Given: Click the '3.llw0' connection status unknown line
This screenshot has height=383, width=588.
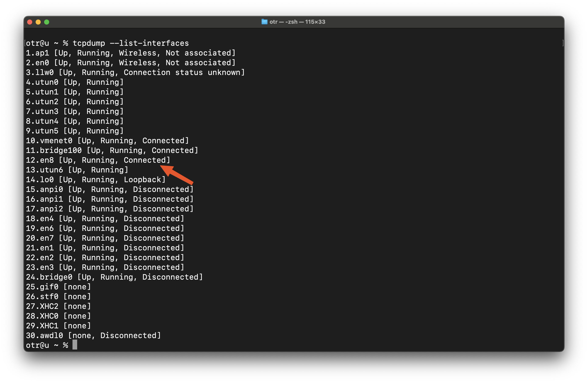Looking at the screenshot, I should point(135,72).
